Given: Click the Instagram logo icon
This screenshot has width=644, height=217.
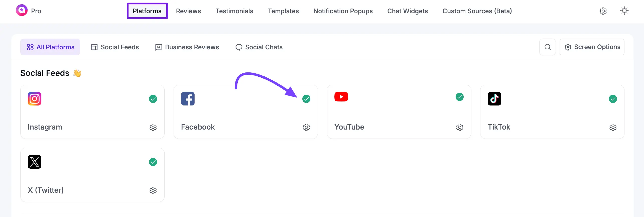Looking at the screenshot, I should tap(35, 99).
